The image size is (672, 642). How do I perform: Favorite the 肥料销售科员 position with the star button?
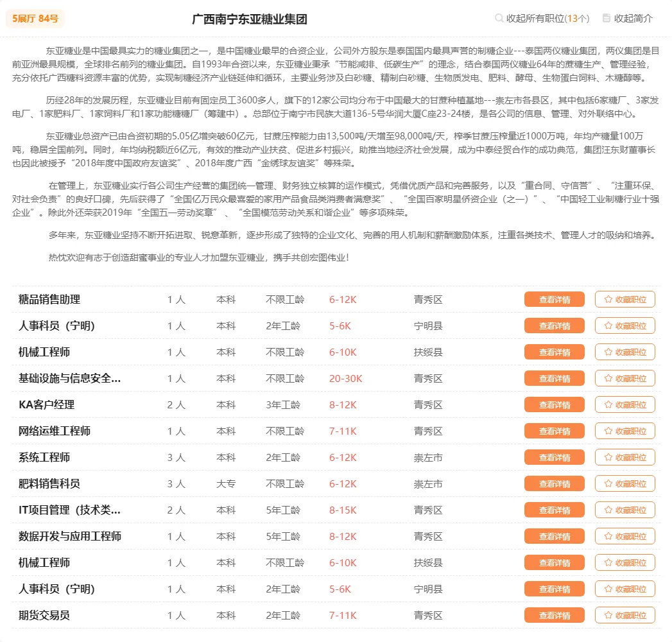point(625,484)
